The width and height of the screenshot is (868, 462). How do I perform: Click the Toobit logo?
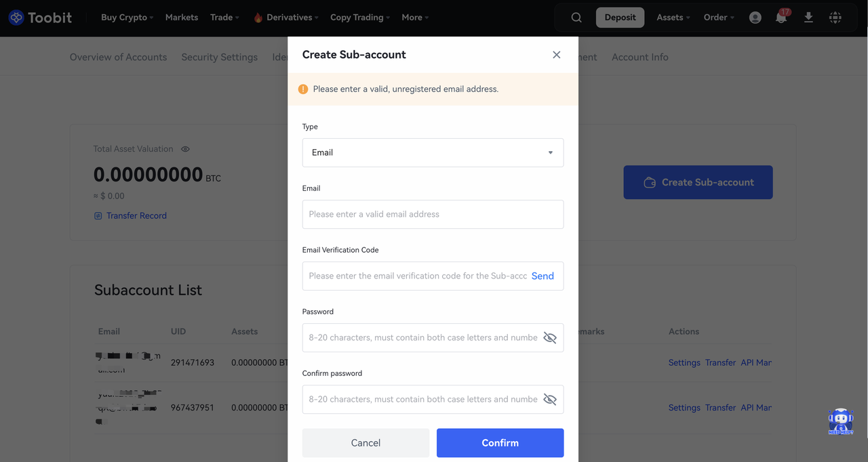40,18
